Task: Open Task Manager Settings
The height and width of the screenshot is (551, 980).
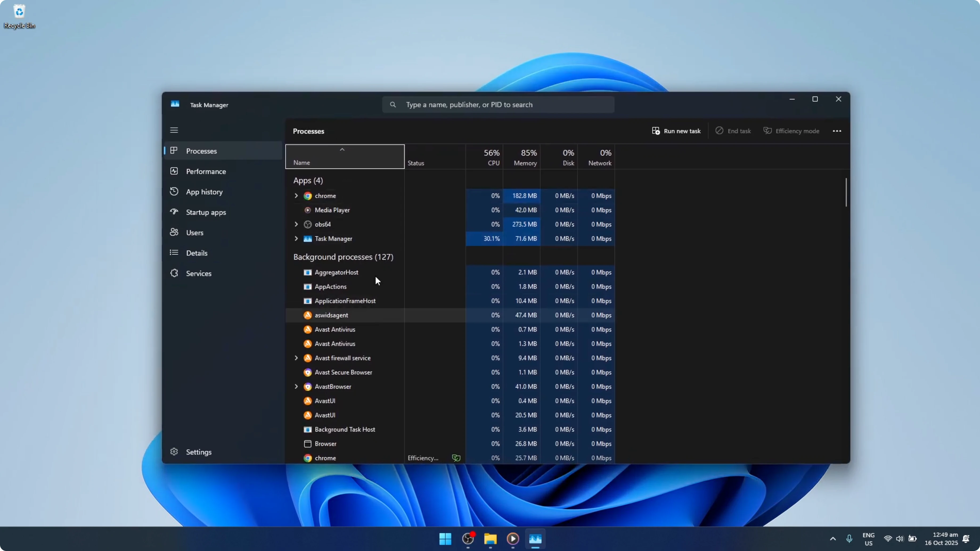Action: point(223,452)
